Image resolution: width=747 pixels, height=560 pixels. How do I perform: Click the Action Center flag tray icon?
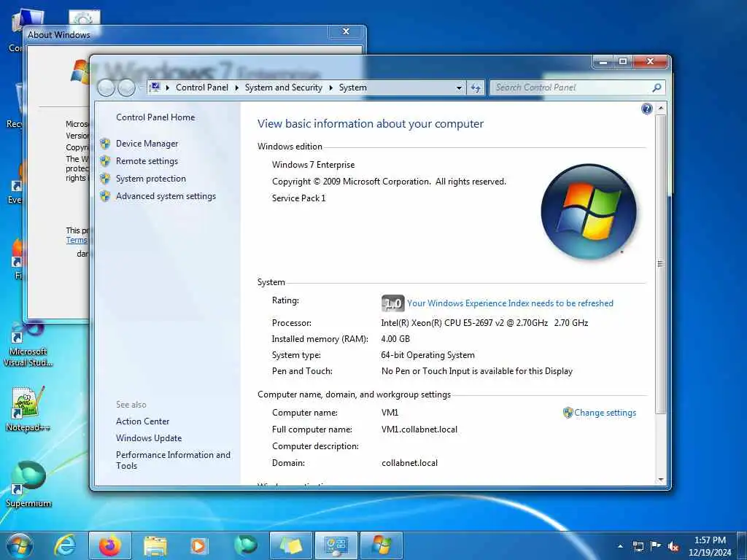[x=656, y=546]
